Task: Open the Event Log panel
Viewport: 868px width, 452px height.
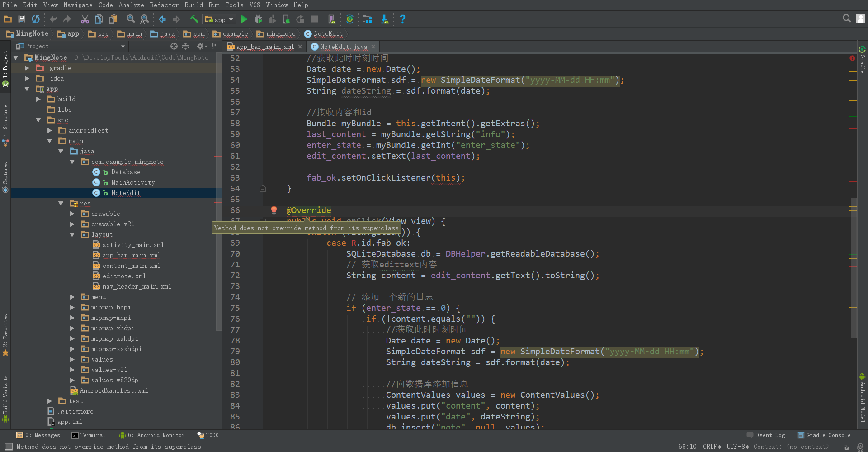Action: pyautogui.click(x=766, y=435)
